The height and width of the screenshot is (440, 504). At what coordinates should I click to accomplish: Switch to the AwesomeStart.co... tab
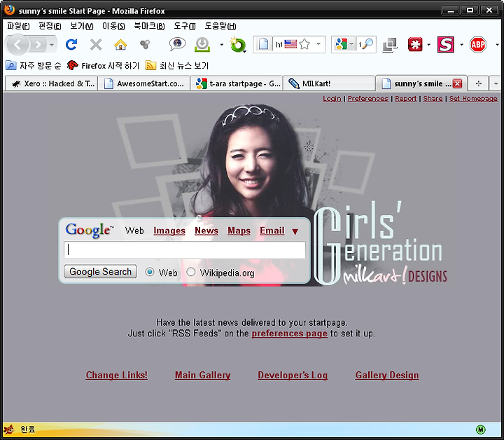tap(143, 83)
